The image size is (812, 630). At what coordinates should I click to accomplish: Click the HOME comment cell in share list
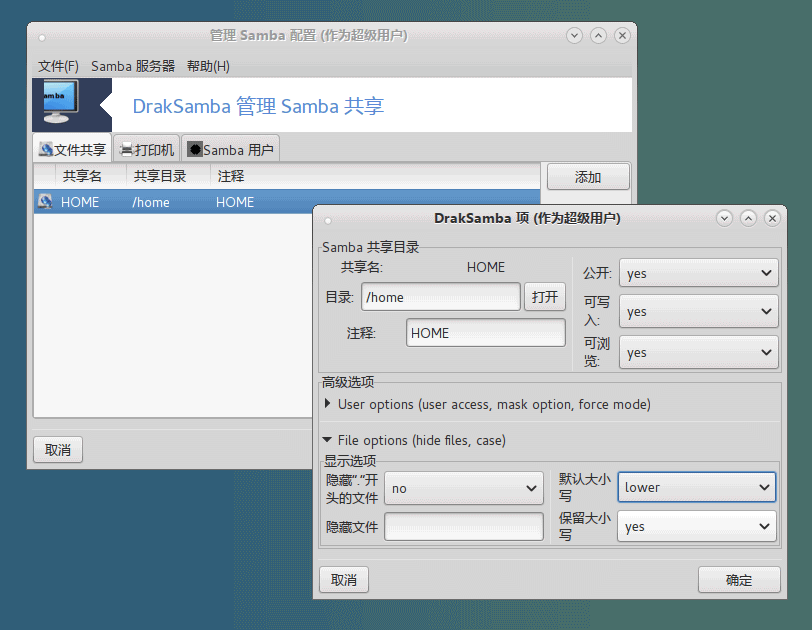point(235,202)
